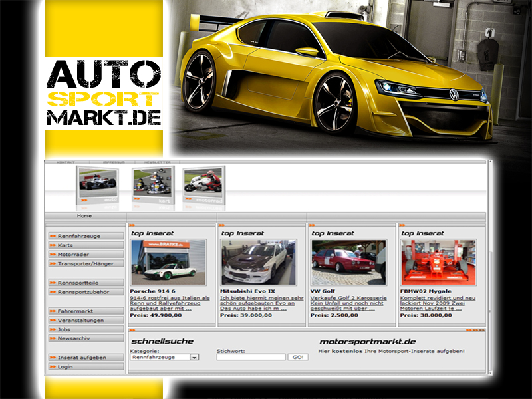Open the Rennfahrzeuge sidebar category

(86, 236)
